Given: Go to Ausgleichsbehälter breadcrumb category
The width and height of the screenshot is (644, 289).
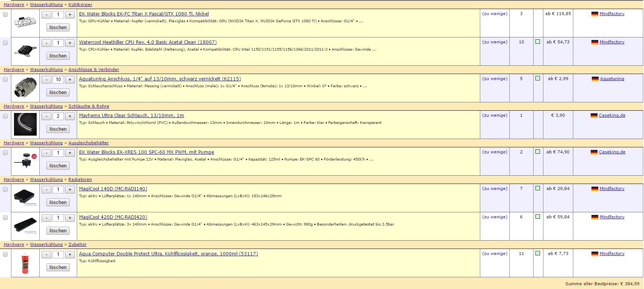Looking at the screenshot, I should coord(88,143).
